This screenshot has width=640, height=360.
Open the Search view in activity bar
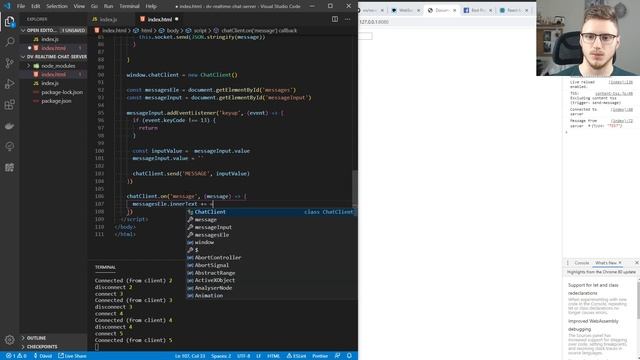(9, 42)
